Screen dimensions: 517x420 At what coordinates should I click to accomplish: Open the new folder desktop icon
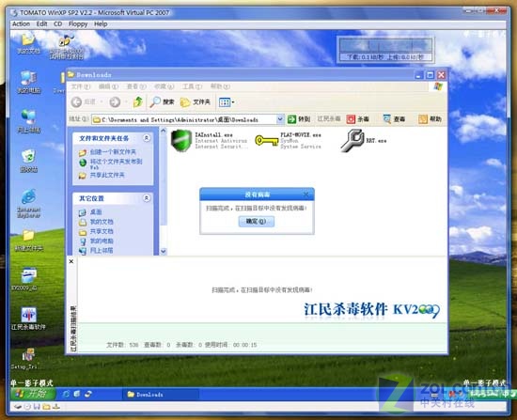tap(29, 241)
